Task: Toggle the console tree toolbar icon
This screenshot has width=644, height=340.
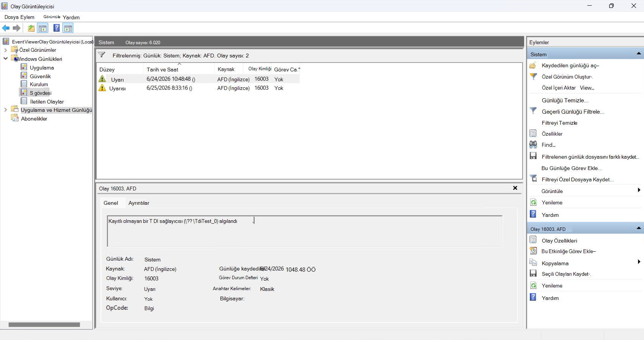Action: pyautogui.click(x=42, y=28)
